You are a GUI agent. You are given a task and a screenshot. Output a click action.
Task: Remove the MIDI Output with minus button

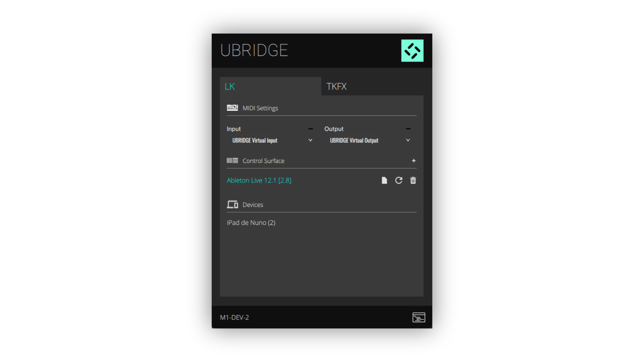click(x=408, y=129)
